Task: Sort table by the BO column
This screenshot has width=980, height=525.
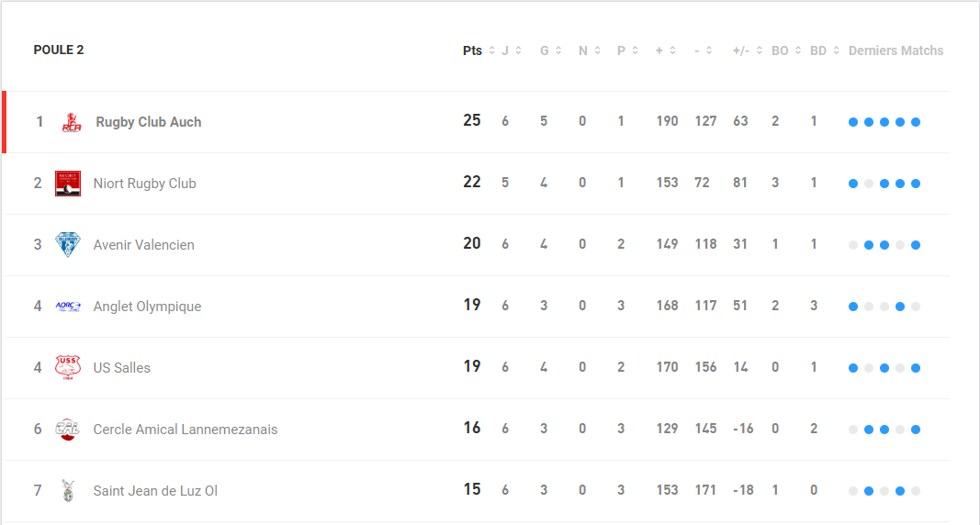Action: 785,50
